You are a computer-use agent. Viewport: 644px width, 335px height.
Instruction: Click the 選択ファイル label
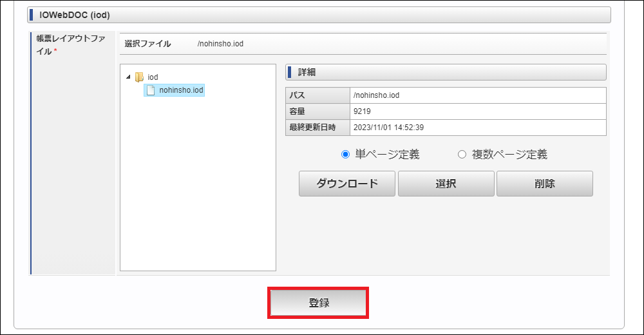pos(147,44)
